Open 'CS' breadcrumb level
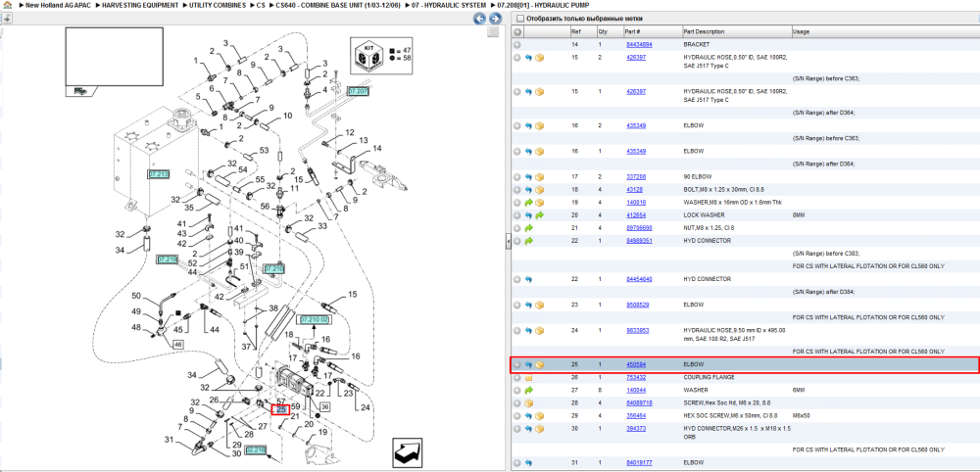Viewport: 980px width, 472px height. pyautogui.click(x=261, y=5)
